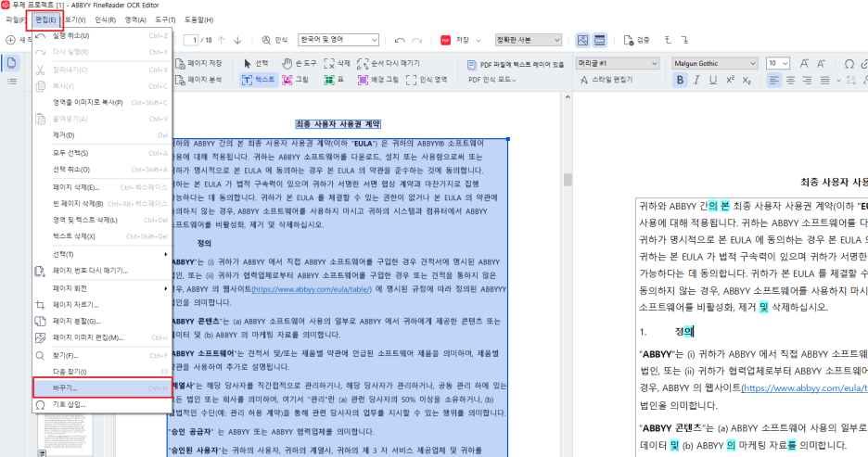Viewport: 868px width, 457px height.
Task: Click the toolbar redo arrow
Action: click(416, 41)
